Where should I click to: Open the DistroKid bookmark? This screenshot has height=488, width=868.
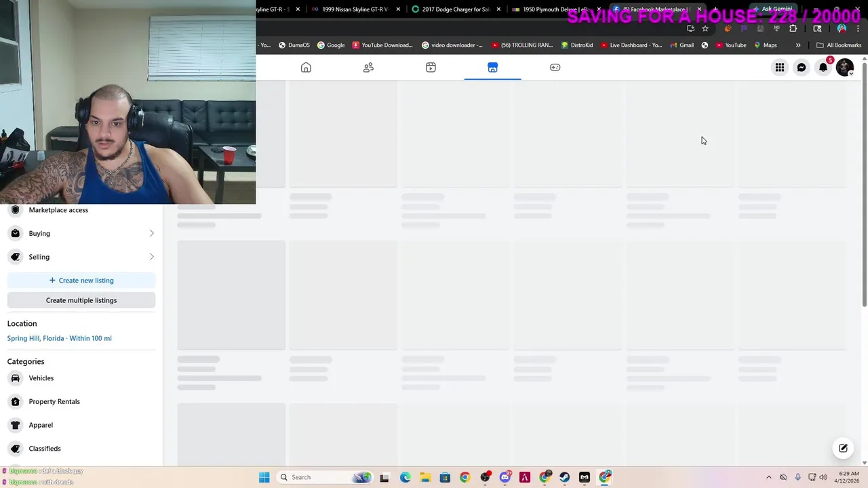click(577, 45)
